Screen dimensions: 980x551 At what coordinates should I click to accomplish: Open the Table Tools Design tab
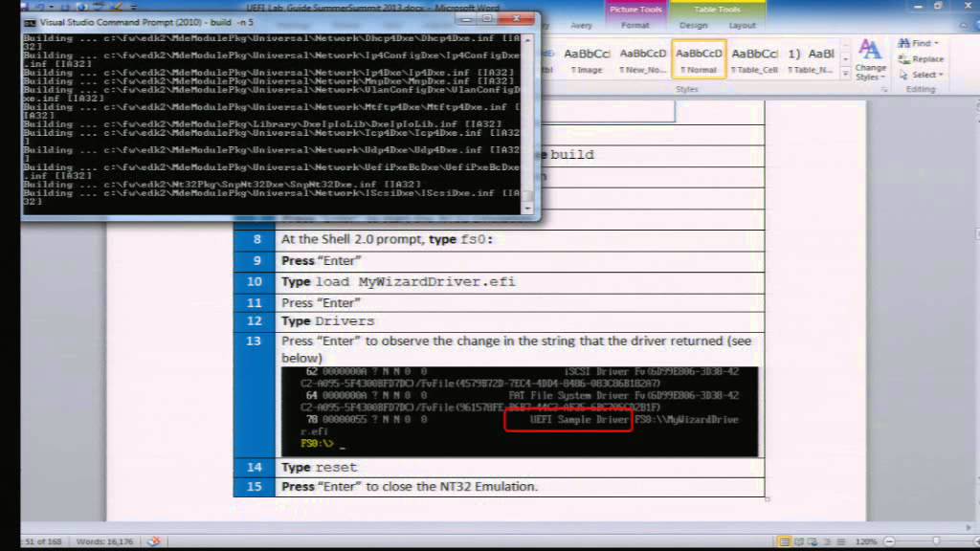point(693,26)
